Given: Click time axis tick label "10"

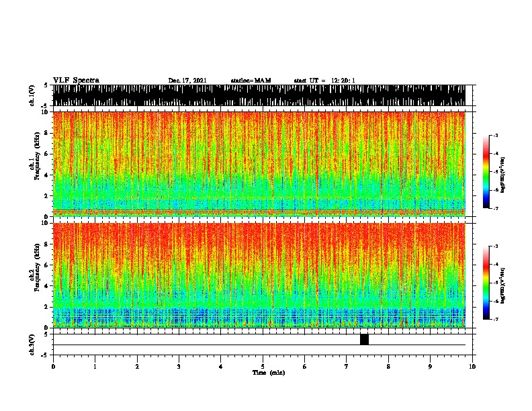Looking at the screenshot, I should [x=472, y=366].
